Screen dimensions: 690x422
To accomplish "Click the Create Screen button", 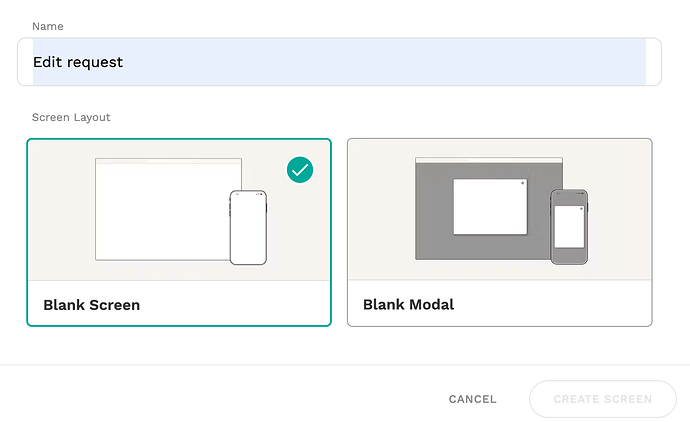I will [603, 399].
